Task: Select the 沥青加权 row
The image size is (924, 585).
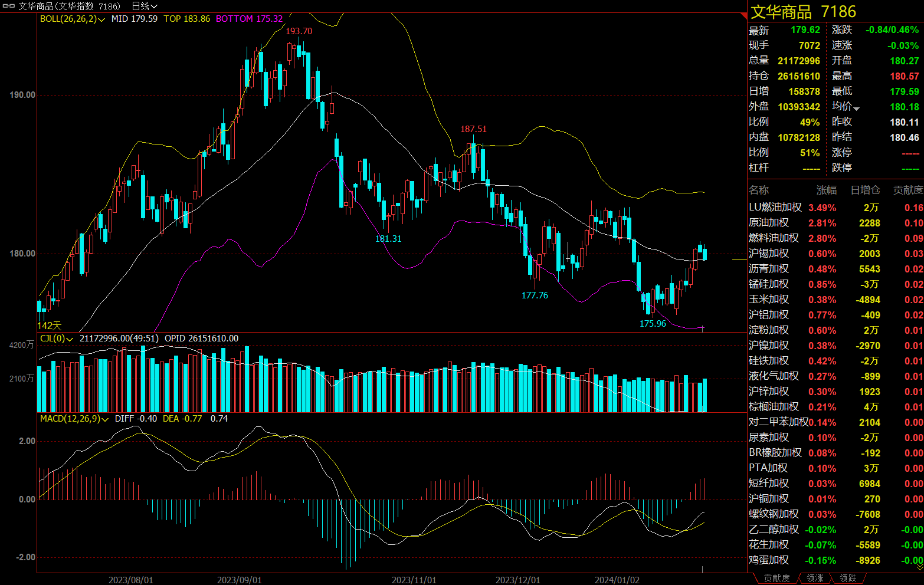Action: pos(835,269)
